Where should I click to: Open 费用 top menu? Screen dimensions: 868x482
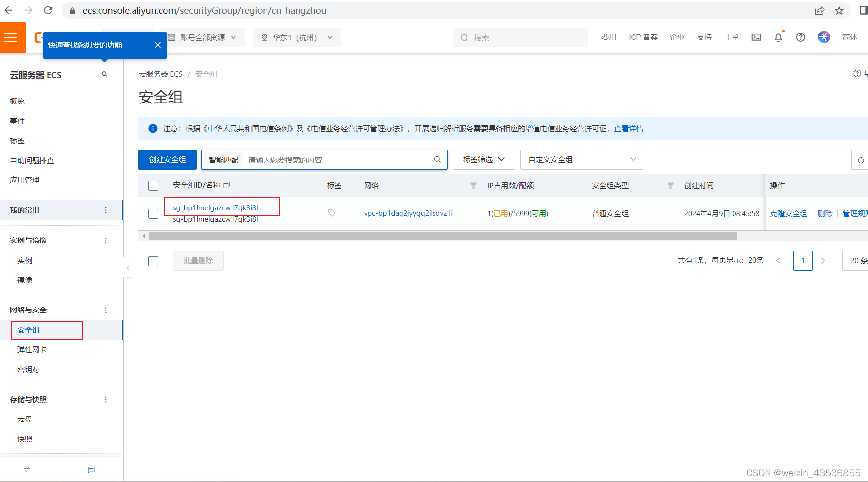[609, 37]
